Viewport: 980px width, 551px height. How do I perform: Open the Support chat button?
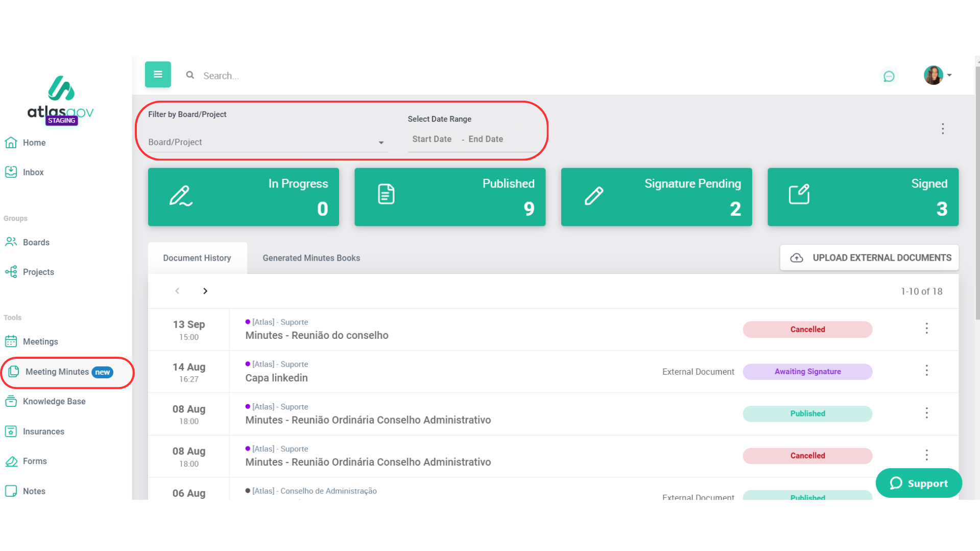918,483
